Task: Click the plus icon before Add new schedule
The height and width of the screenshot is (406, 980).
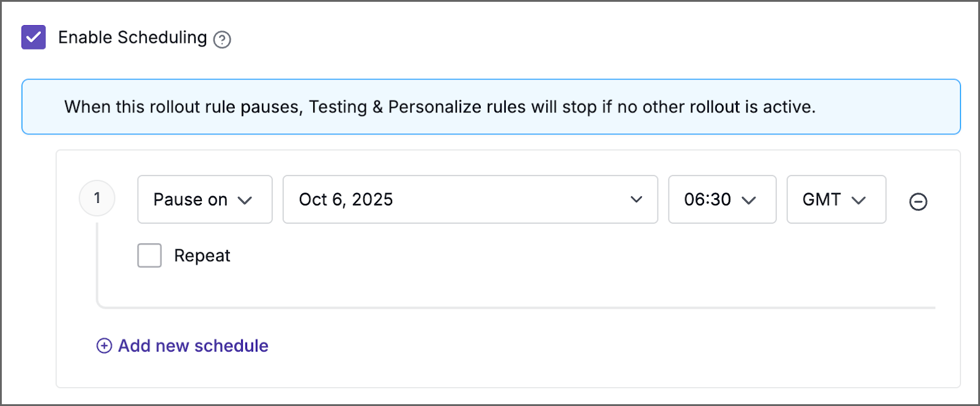Action: point(104,345)
